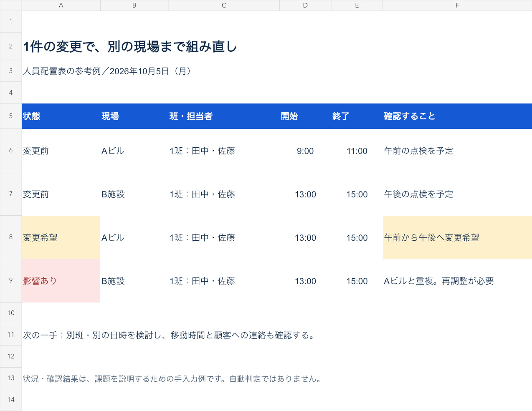Image resolution: width=532 pixels, height=411 pixels.
Task: Select row 4 header
Action: point(11,93)
